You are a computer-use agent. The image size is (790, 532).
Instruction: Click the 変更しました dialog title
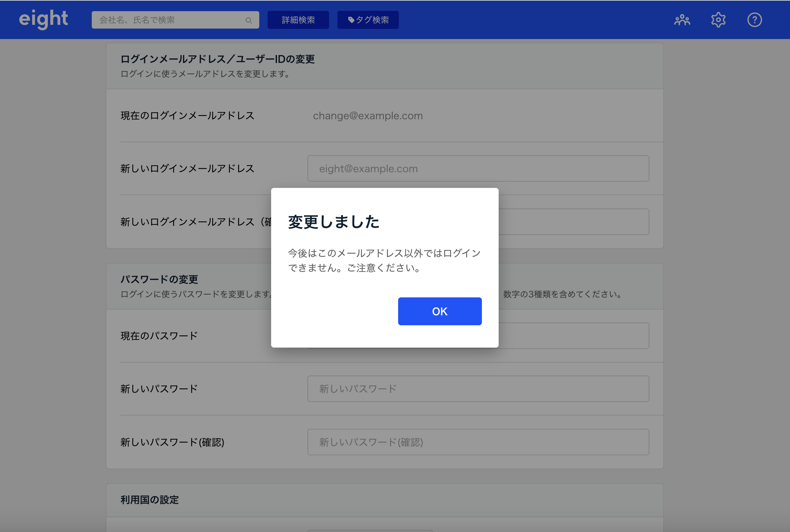pos(334,222)
